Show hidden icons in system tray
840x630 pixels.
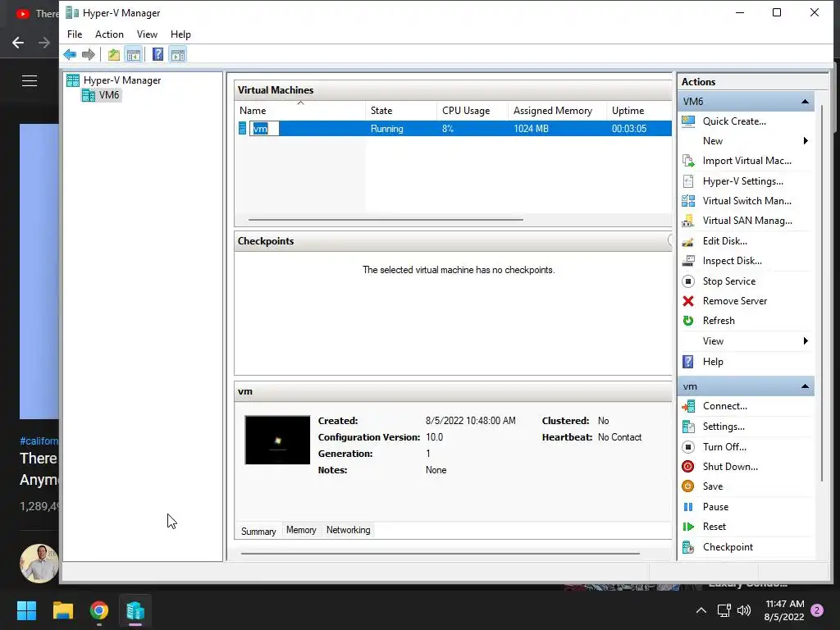(701, 610)
